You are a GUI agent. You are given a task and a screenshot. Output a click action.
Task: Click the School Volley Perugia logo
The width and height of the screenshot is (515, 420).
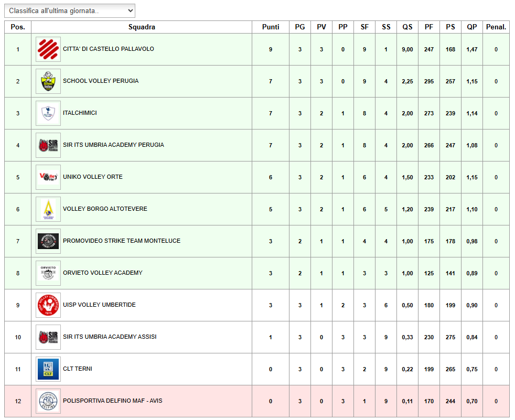pyautogui.click(x=48, y=81)
